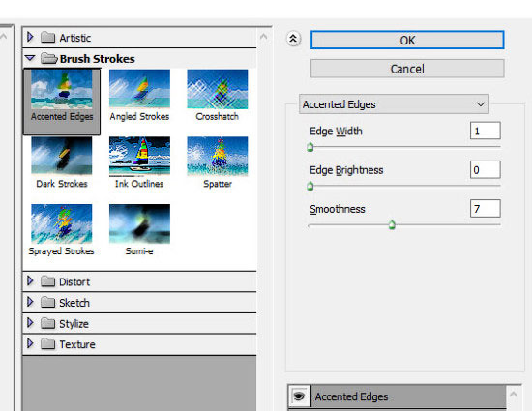Screen dimensions: 532x411
Task: Pick the Ink Outlines filter thumbnail
Action: pyautogui.click(x=139, y=162)
